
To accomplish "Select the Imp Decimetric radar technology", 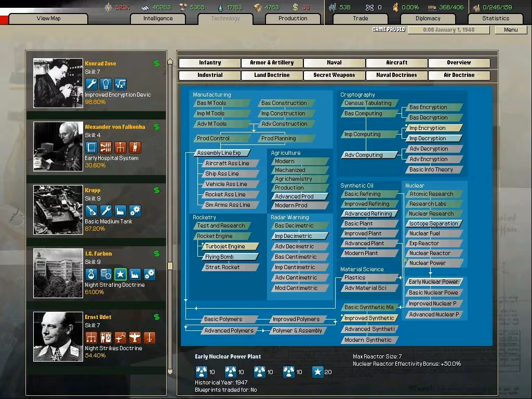I will (300, 236).
